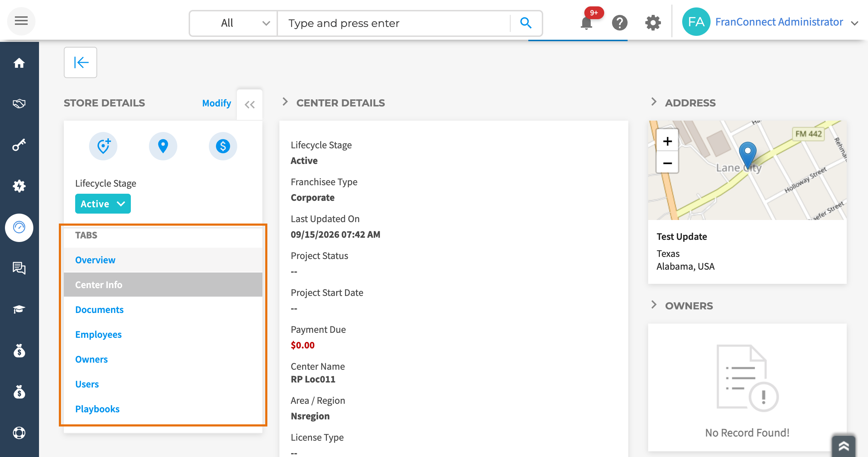Click the search magnifier icon
The height and width of the screenshot is (457, 868).
click(526, 23)
